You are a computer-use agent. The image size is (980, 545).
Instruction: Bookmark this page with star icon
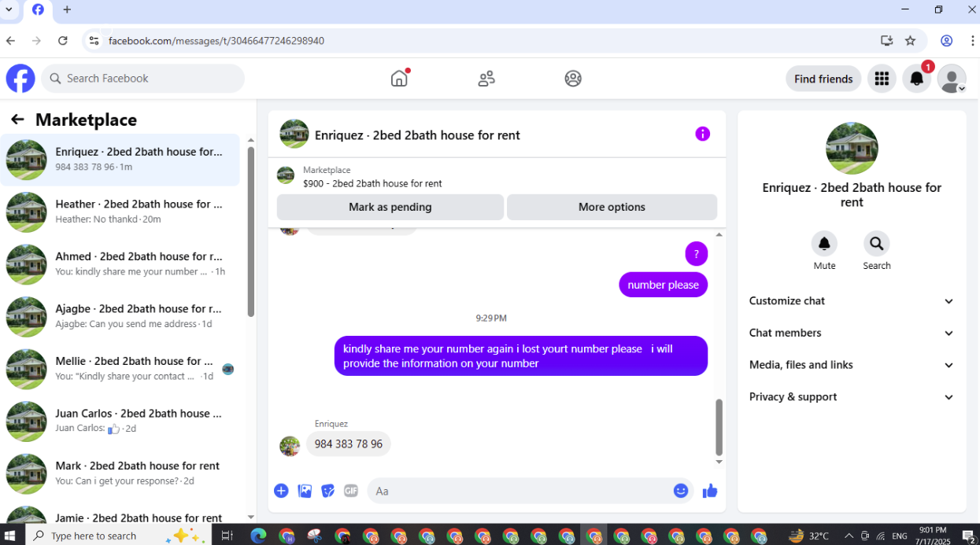coord(911,40)
